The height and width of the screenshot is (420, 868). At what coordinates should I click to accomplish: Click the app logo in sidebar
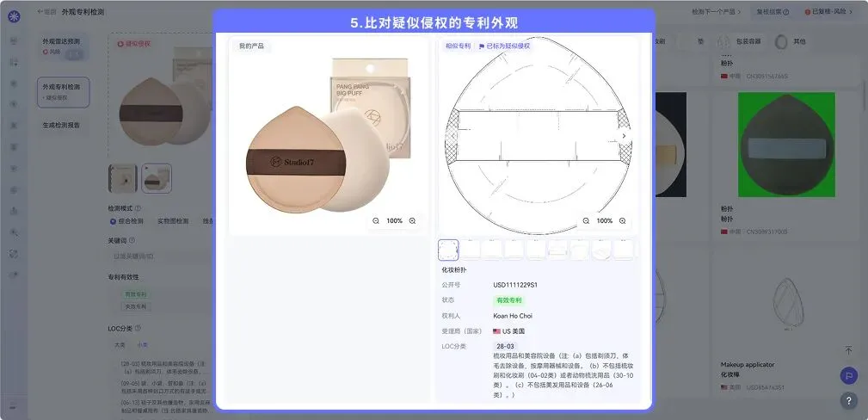click(x=13, y=15)
